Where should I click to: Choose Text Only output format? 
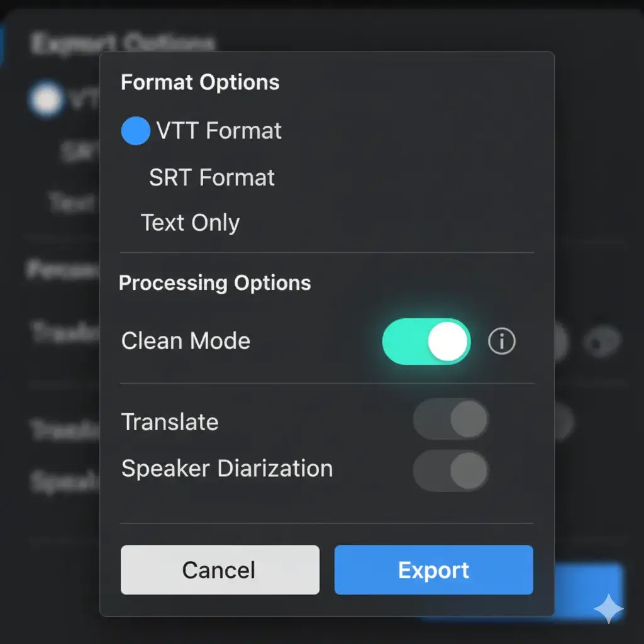(191, 223)
